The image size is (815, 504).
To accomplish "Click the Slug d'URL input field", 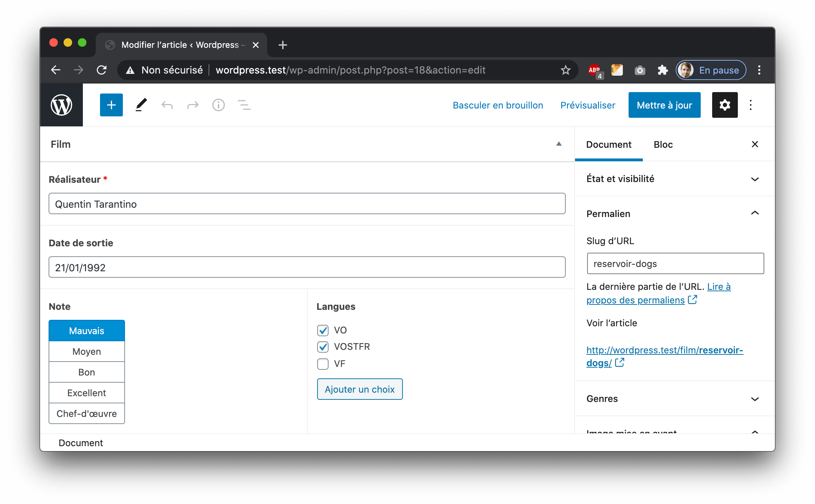I will tap(675, 263).
